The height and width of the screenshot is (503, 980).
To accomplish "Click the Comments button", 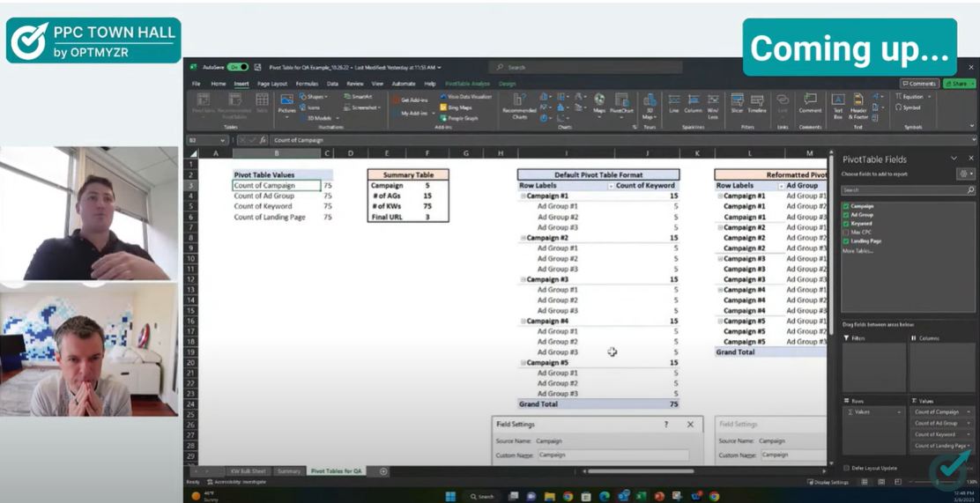I will [x=918, y=84].
